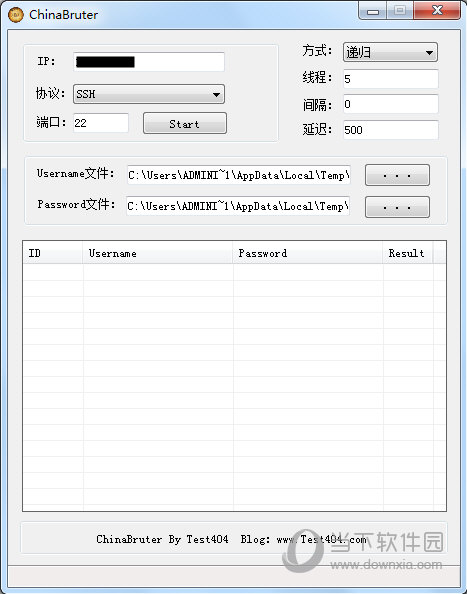Open the 协议 SSH protocol dropdown
The height and width of the screenshot is (594, 467).
click(x=149, y=94)
